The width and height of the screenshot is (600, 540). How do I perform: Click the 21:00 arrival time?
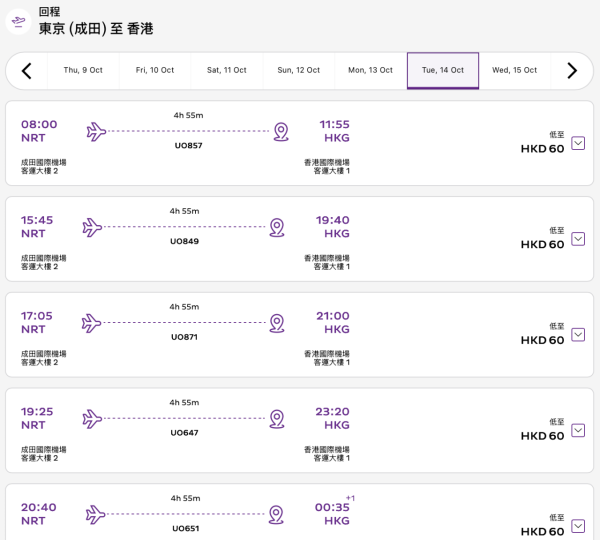click(333, 316)
